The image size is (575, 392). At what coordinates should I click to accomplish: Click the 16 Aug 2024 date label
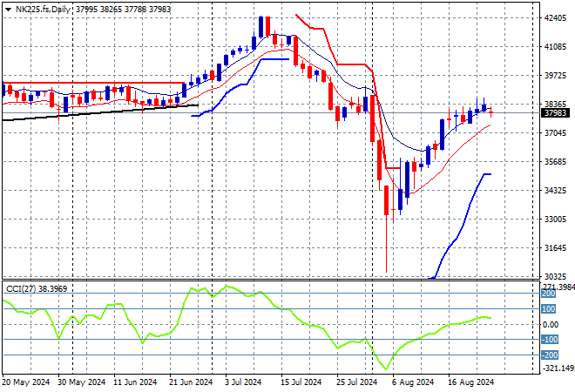tap(472, 382)
